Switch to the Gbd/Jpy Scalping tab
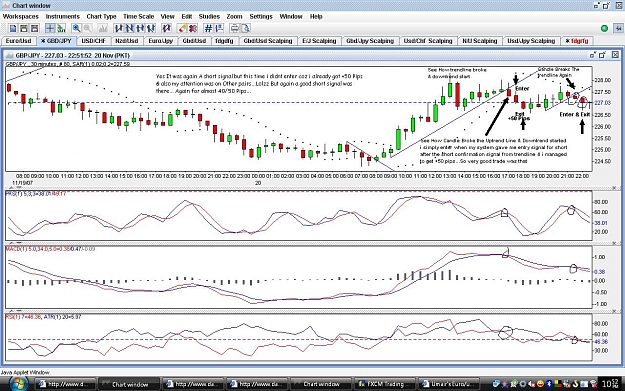Image resolution: width=625 pixels, height=391 pixels. pos(370,41)
